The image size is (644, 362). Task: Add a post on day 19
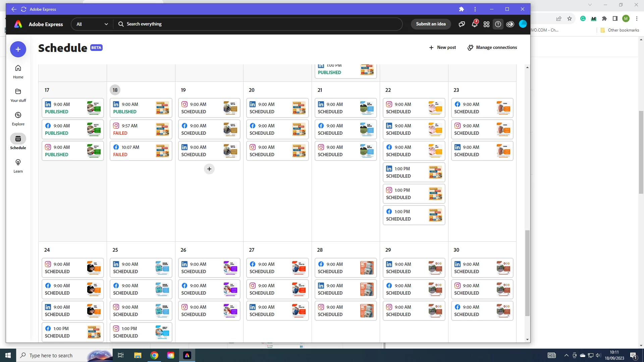[x=209, y=169]
